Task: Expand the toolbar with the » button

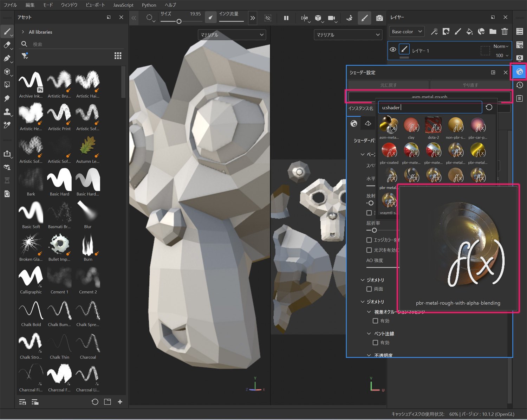Action: tap(253, 18)
